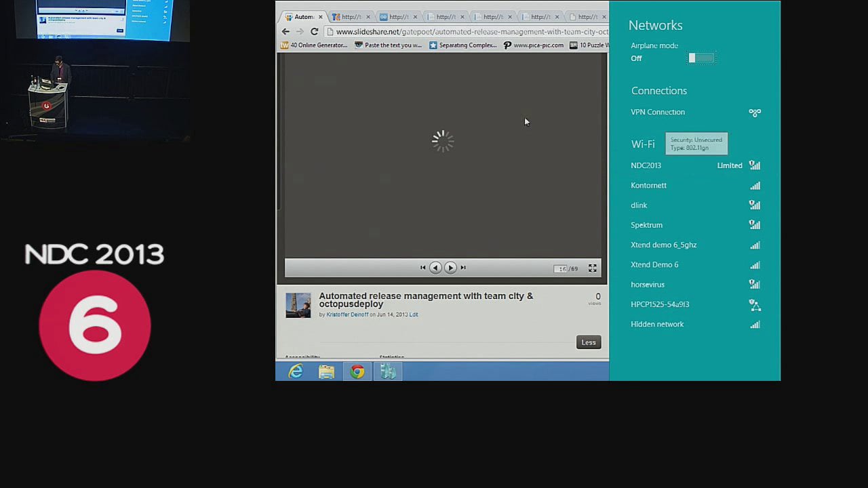Click the presentation title heading
868x488 pixels.
426,300
